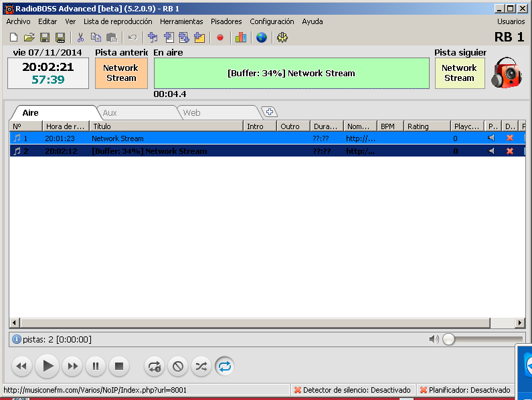Viewport: 532px width, 400px height.
Task: Open the Usuarios menu
Action: pos(511,21)
